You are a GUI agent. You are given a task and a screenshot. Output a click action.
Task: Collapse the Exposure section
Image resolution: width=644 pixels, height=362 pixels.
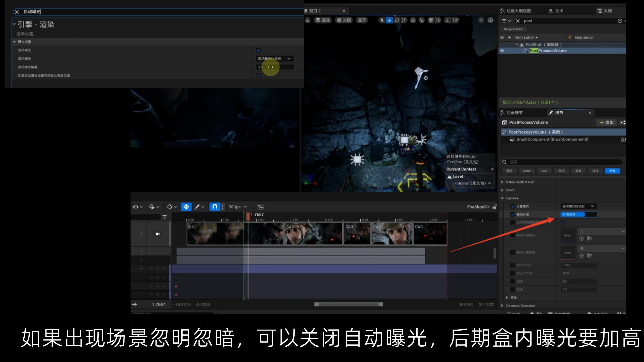click(502, 198)
